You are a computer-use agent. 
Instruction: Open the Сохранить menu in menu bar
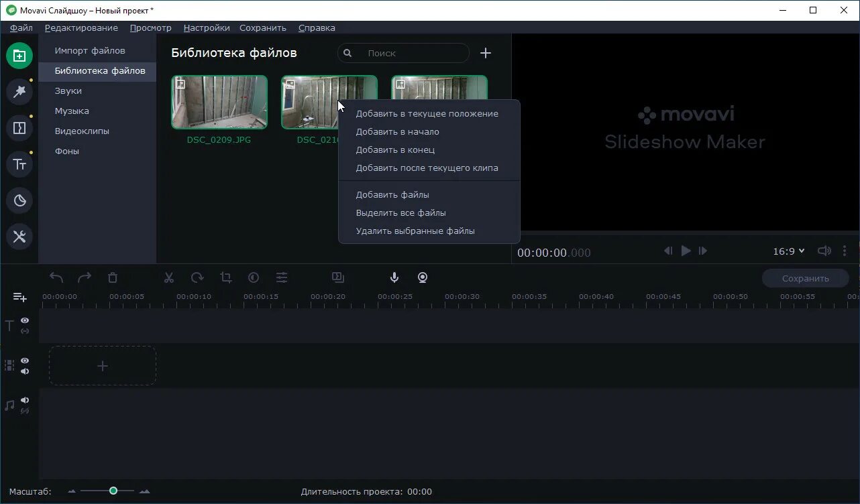pos(263,27)
